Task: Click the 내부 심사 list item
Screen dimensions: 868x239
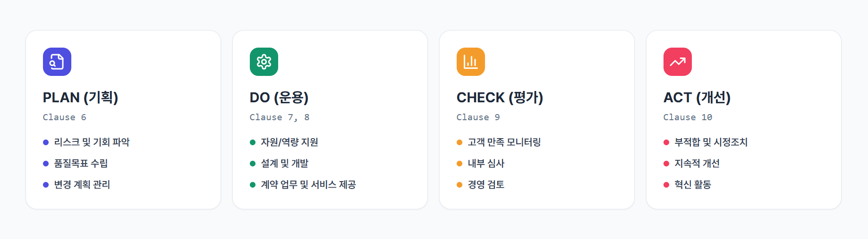Action: point(486,164)
